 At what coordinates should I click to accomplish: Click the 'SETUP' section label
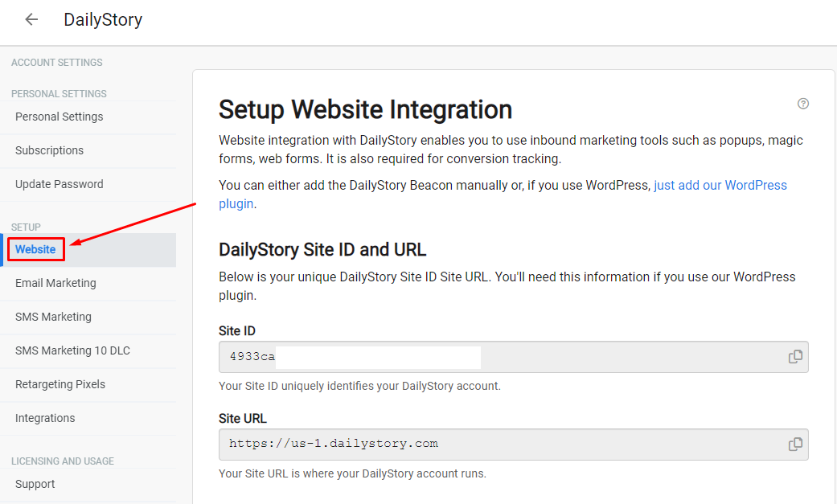pyautogui.click(x=26, y=227)
